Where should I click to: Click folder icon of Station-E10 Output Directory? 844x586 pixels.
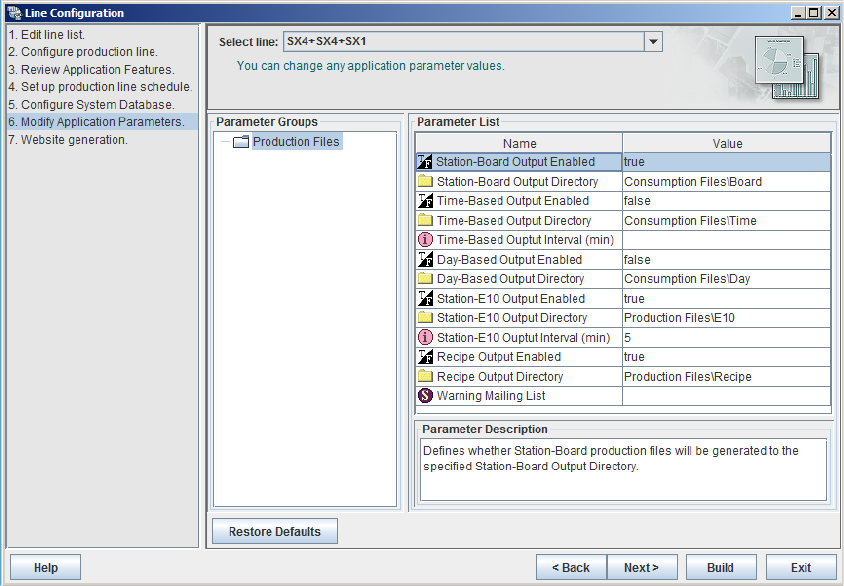(x=425, y=317)
